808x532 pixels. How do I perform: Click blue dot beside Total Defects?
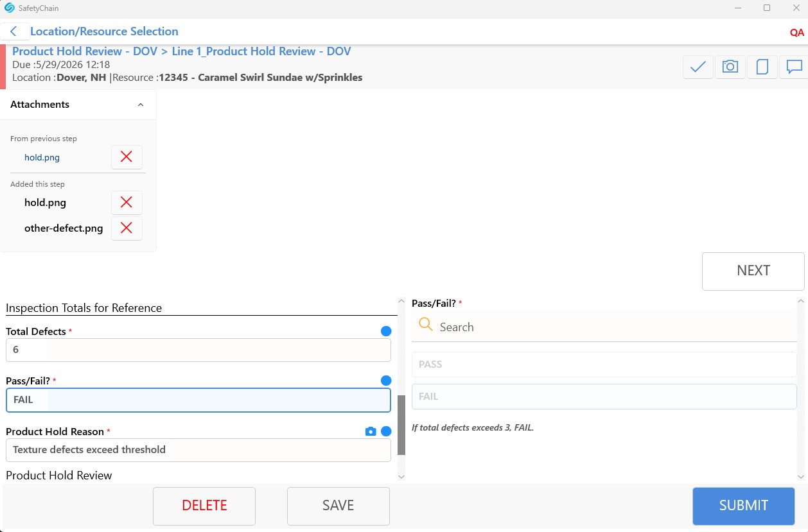(386, 331)
